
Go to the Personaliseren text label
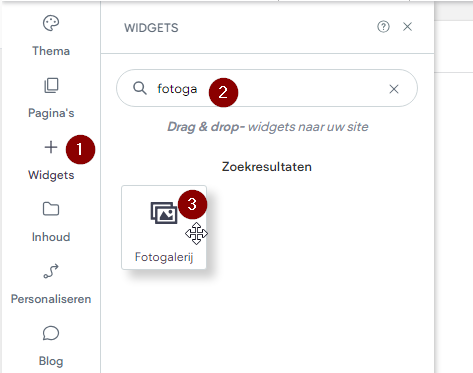(x=51, y=299)
